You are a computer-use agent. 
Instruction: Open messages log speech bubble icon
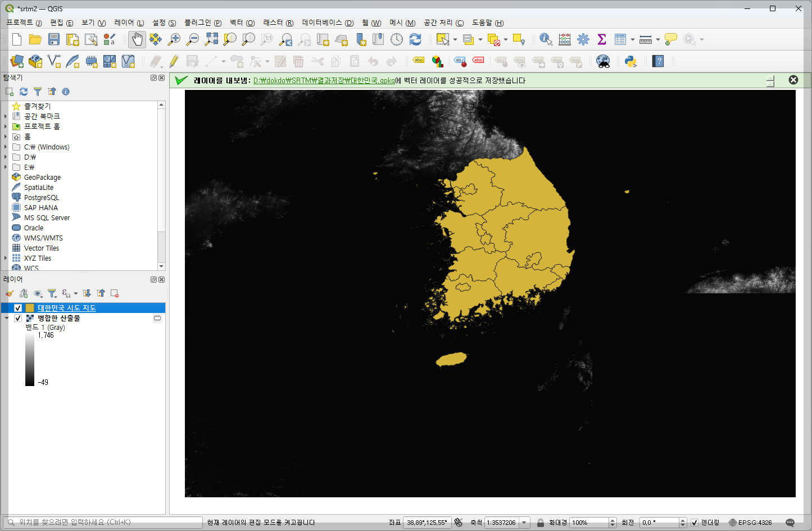pyautogui.click(x=790, y=523)
